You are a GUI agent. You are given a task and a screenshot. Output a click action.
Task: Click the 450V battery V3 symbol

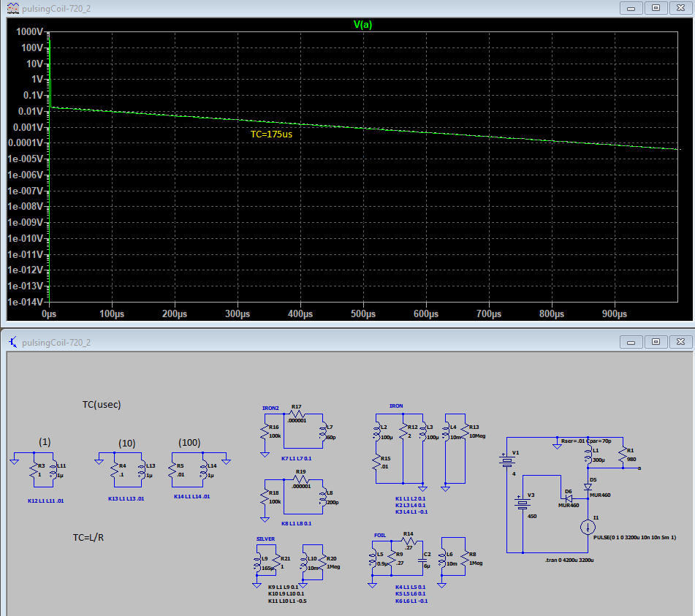523,505
